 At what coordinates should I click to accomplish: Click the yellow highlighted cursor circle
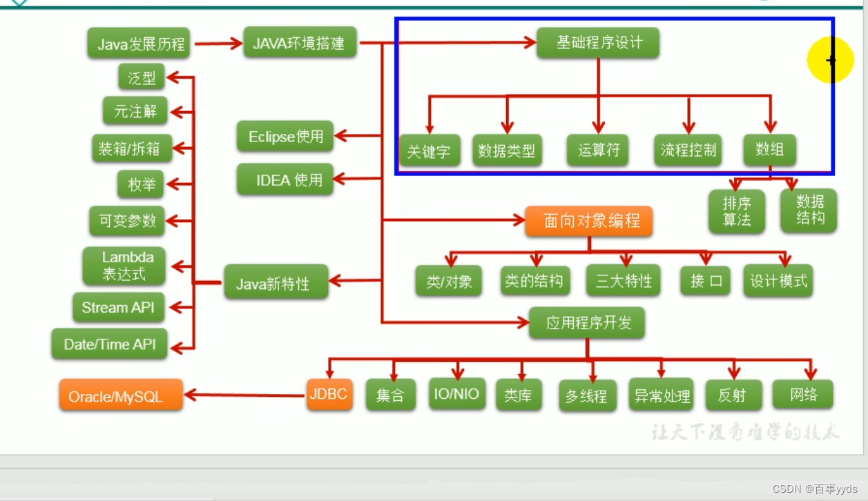tap(830, 60)
